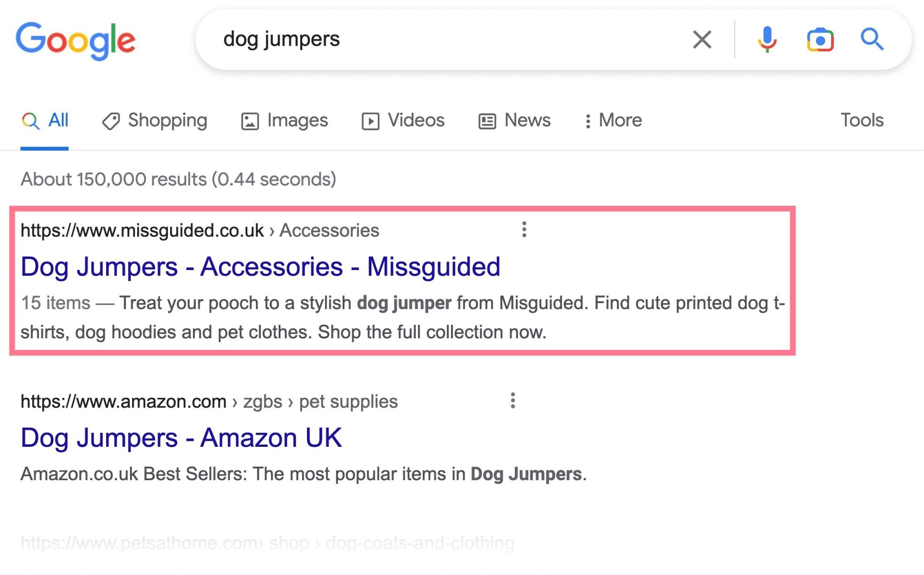Start voice search with the microphone icon
Screen dimensions: 924x575
(767, 39)
